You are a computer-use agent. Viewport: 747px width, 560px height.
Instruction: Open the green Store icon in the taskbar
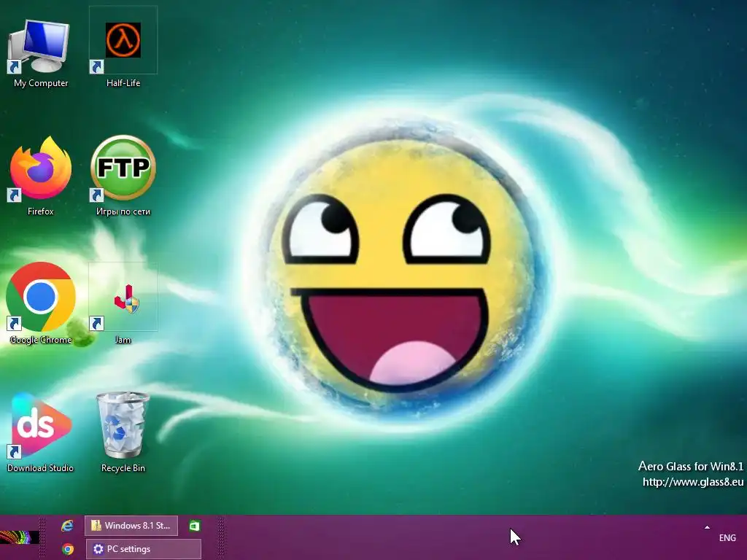194,526
